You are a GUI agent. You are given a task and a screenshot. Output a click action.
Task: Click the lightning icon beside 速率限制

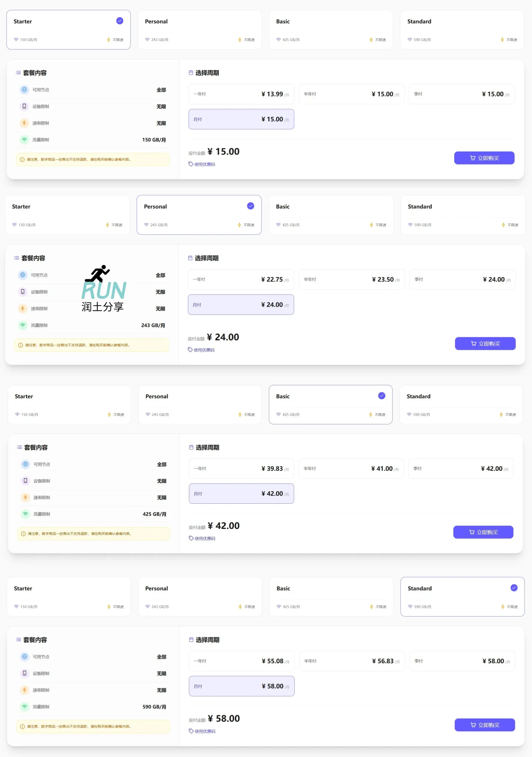pos(24,123)
